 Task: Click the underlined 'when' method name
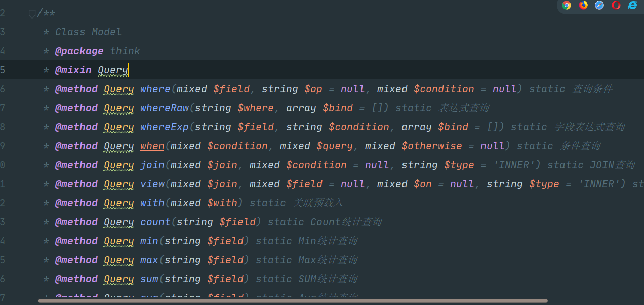tap(152, 146)
